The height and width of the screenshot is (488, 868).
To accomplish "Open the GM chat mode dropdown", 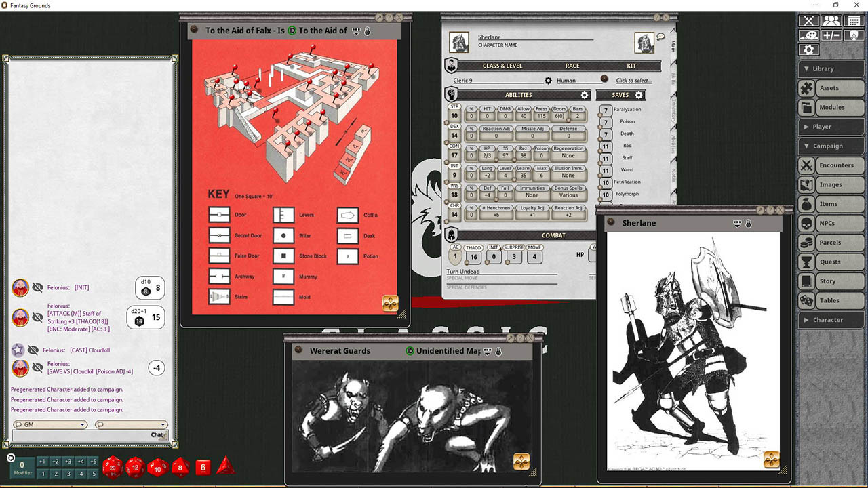I will [x=50, y=424].
